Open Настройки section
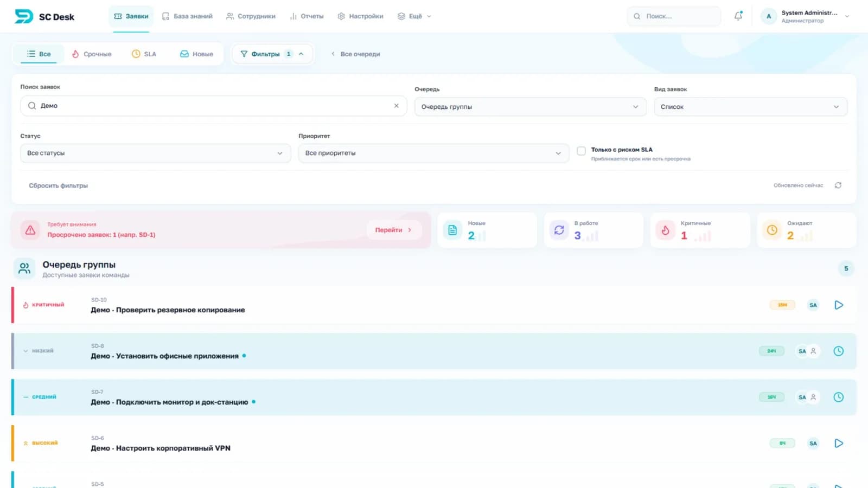The image size is (868, 488). [x=360, y=16]
